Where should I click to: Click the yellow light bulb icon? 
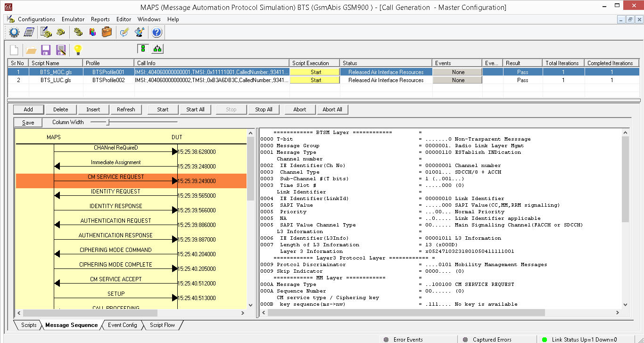pyautogui.click(x=78, y=50)
